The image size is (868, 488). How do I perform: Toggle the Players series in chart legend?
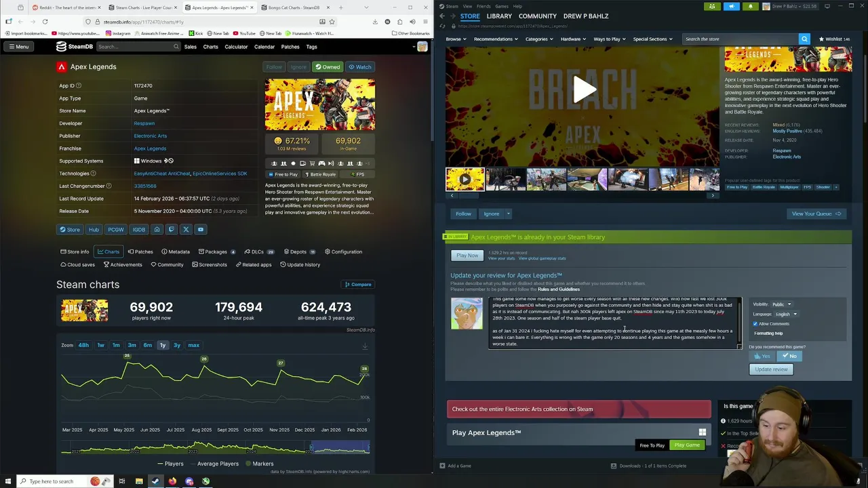pos(170,464)
